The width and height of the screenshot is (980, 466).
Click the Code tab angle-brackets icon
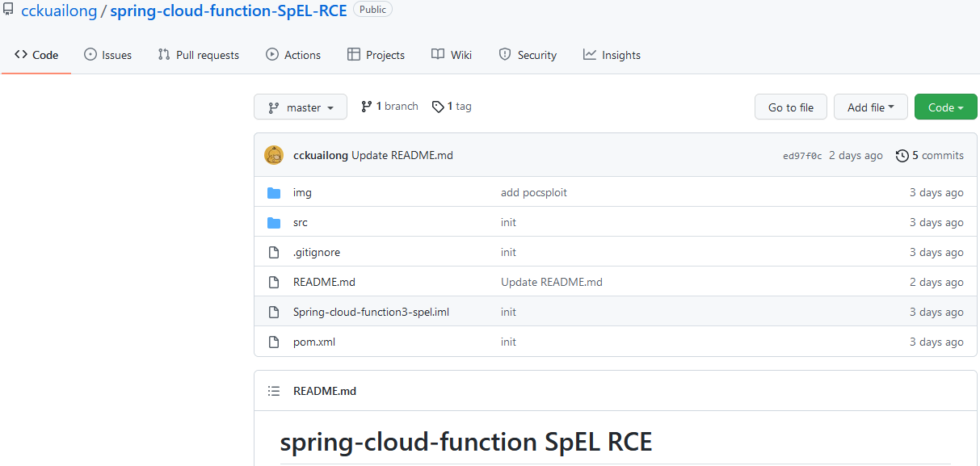coord(21,55)
